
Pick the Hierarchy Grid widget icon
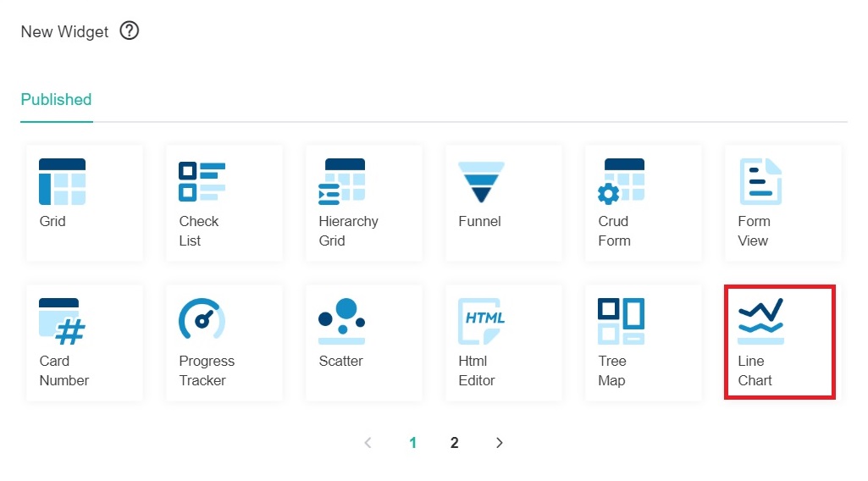[x=341, y=182]
